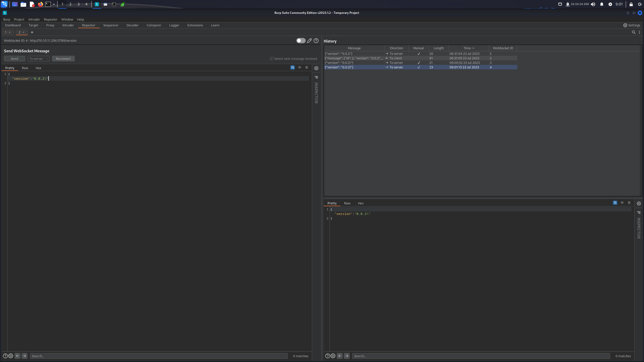Sort history by the Time column
This screenshot has width=644, height=362.
(x=469, y=48)
